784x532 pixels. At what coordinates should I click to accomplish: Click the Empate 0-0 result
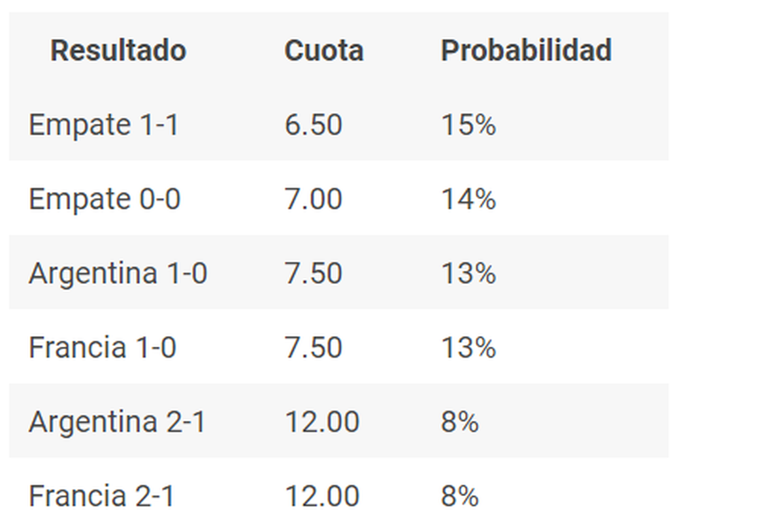pos(104,198)
